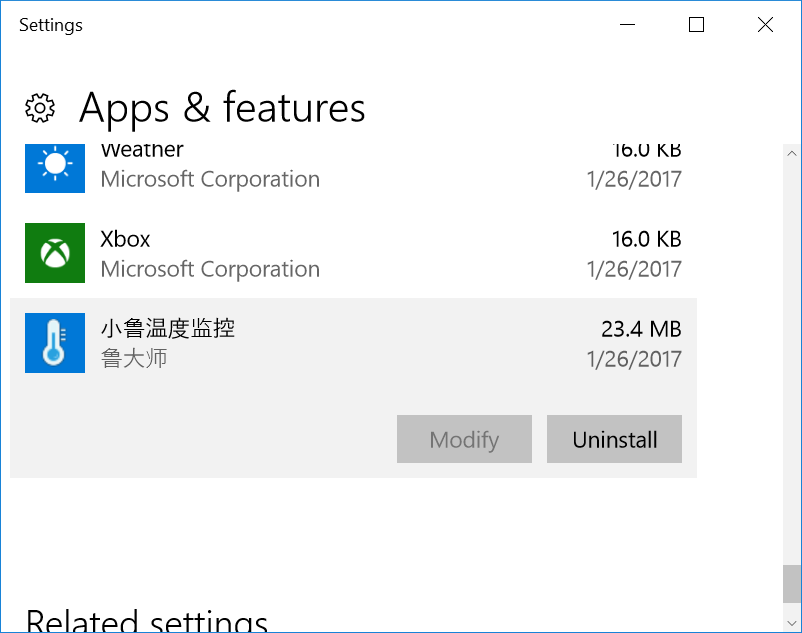Click the vertical scrollbar thumb
The height and width of the screenshot is (633, 802).
792,584
